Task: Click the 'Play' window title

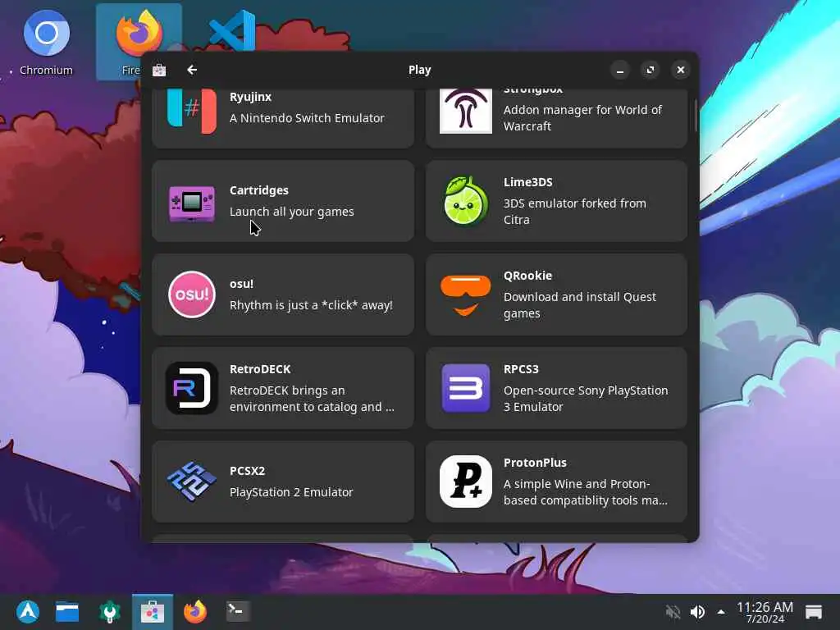Action: (419, 70)
